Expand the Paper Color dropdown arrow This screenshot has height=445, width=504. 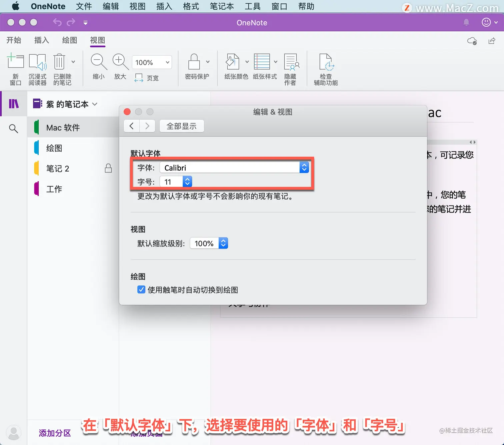(247, 62)
